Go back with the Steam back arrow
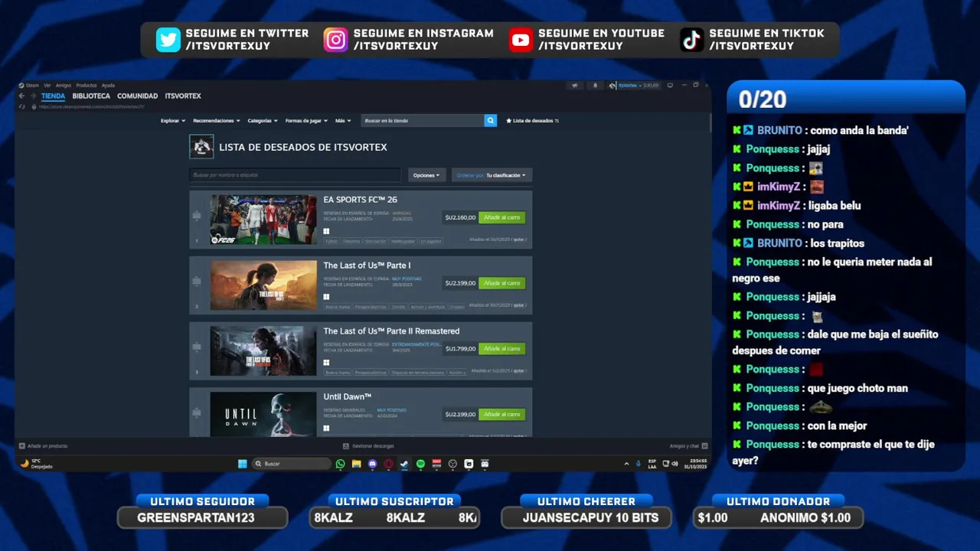The image size is (980, 551). coord(22,96)
